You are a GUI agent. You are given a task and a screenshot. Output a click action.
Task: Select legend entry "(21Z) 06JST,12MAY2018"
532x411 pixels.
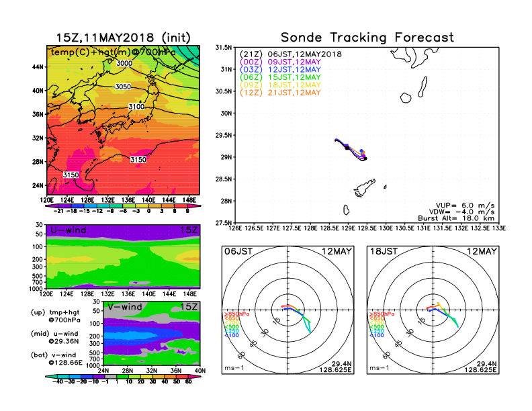(290, 54)
